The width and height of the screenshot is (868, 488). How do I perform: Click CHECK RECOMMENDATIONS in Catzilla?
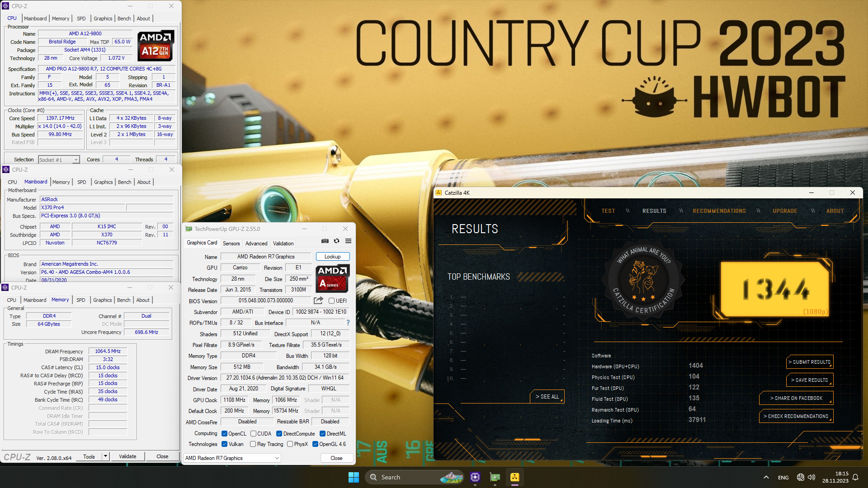[x=796, y=416]
